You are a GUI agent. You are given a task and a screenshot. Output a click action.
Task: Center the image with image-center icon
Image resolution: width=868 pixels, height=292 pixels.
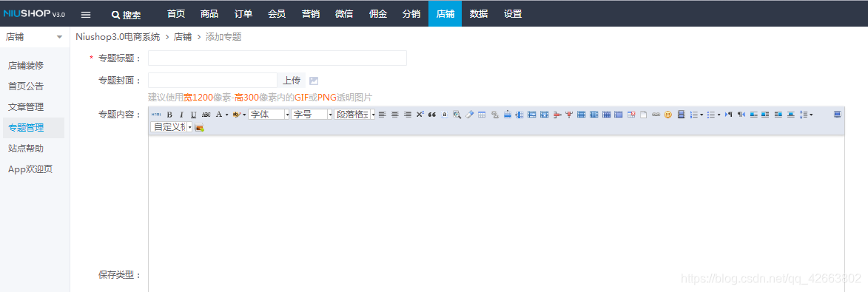790,115
